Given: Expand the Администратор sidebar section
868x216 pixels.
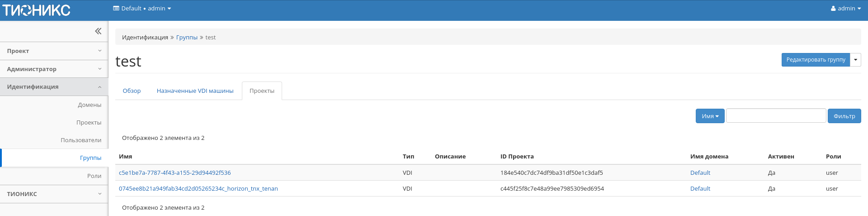Looking at the screenshot, I should coord(54,69).
